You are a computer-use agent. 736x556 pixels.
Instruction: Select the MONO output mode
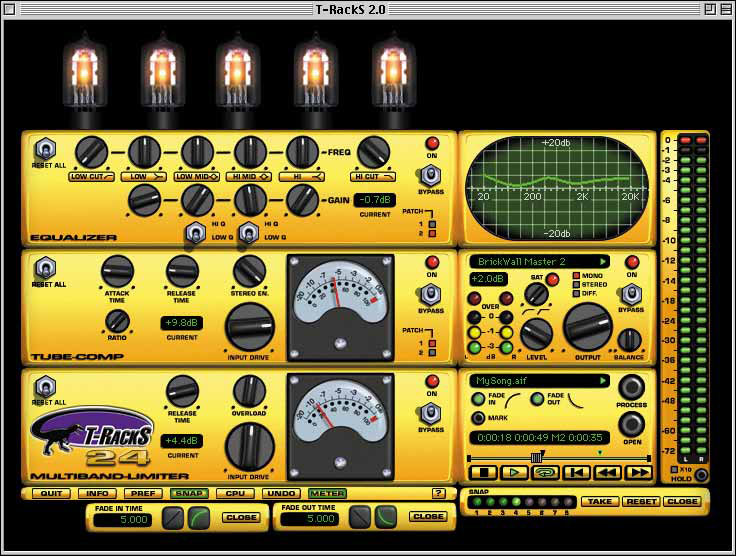coord(576,276)
